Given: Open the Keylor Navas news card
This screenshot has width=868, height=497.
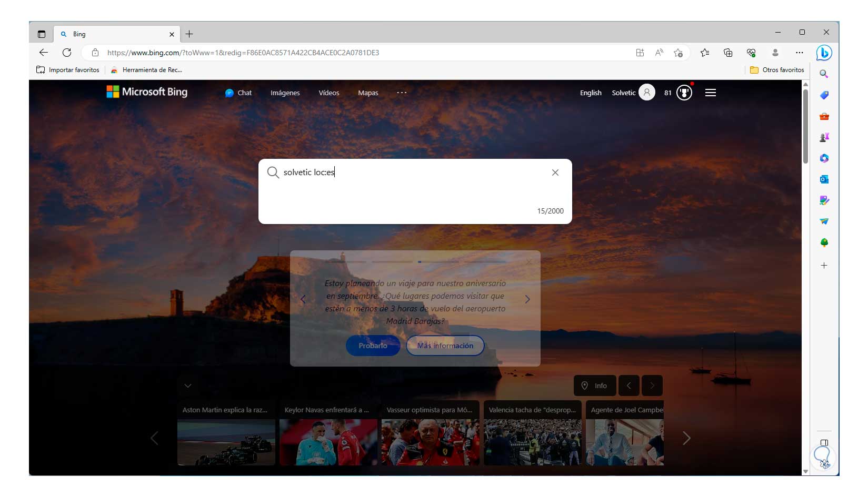Looking at the screenshot, I should pos(328,433).
